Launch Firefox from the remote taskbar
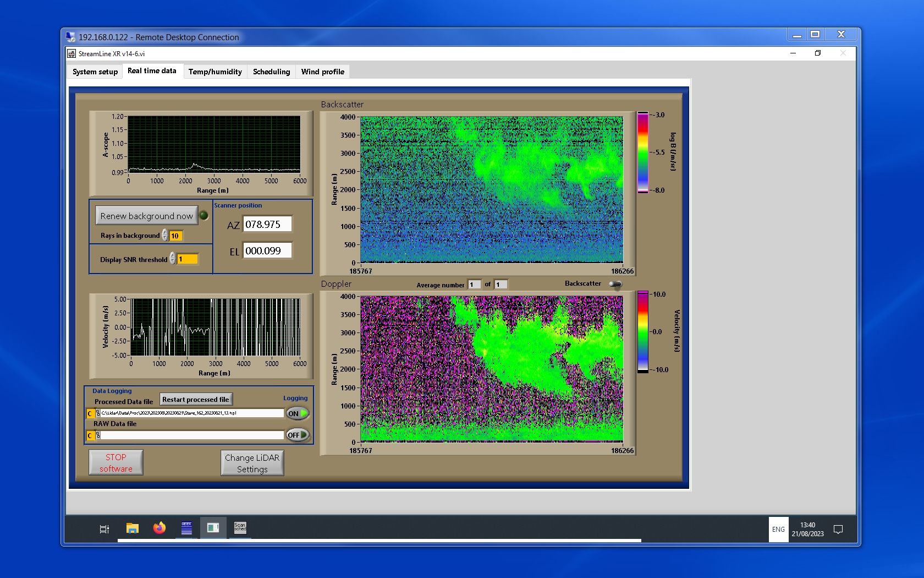This screenshot has height=578, width=924. pos(159,528)
